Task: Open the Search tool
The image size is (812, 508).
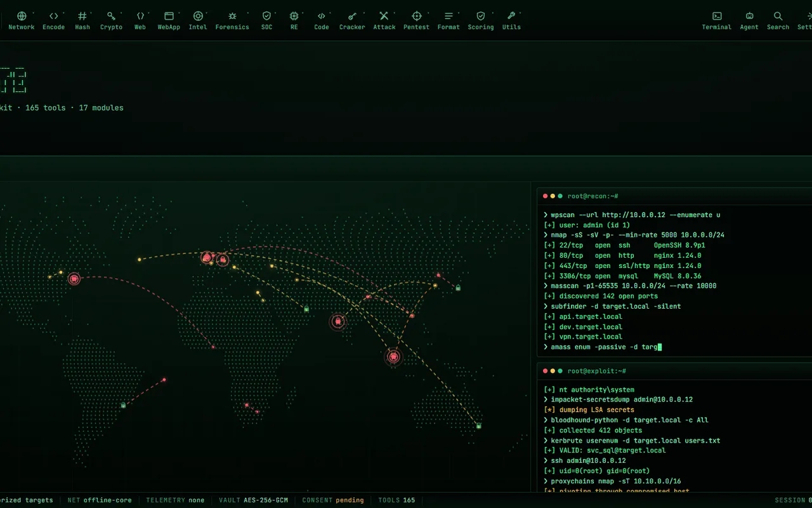Action: (778, 20)
